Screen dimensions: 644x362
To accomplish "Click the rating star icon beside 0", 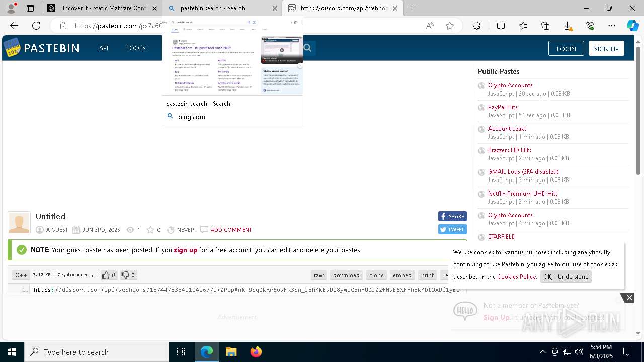I will (x=150, y=230).
